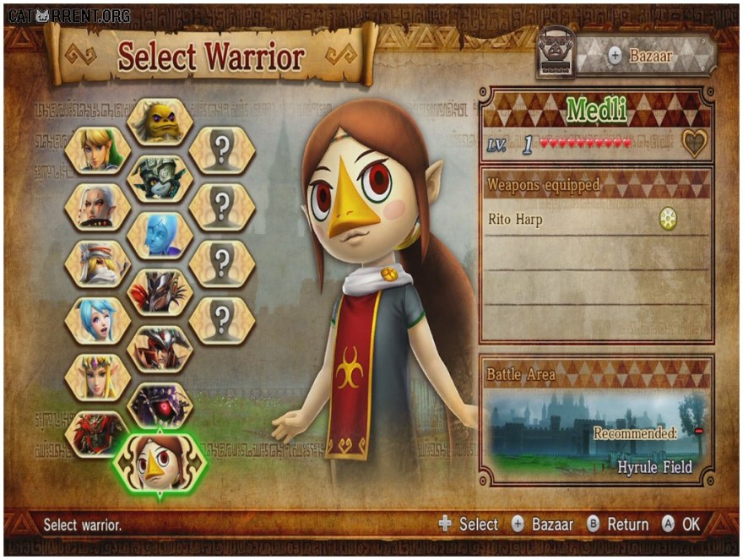Screen dimensions: 743x560
Task: Click the lowest locked question-mark slot
Action: (222, 320)
